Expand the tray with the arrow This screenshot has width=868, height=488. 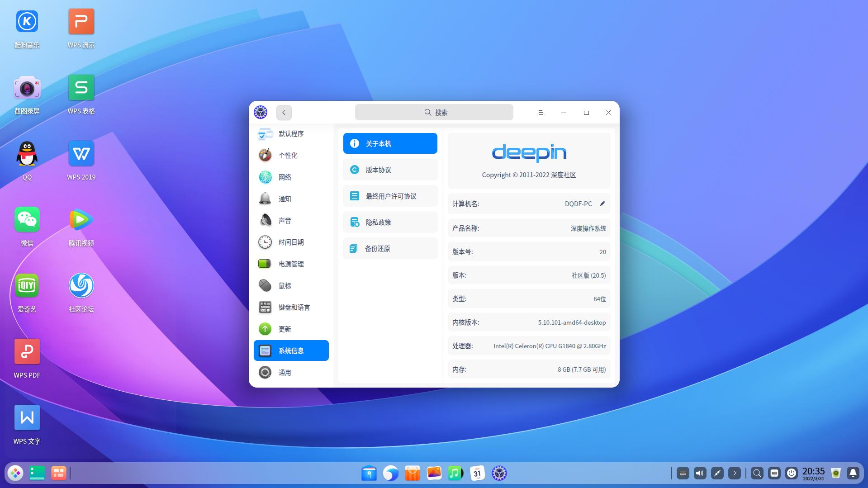(x=735, y=473)
